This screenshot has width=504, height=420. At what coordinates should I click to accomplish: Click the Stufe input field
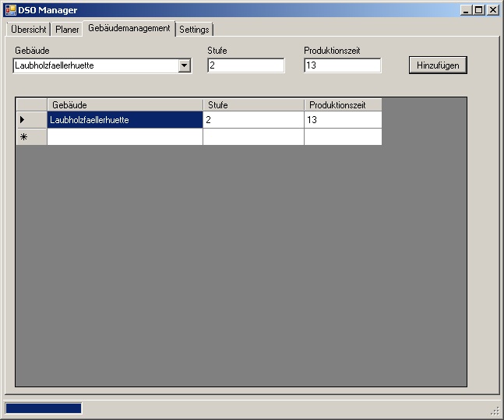point(245,66)
